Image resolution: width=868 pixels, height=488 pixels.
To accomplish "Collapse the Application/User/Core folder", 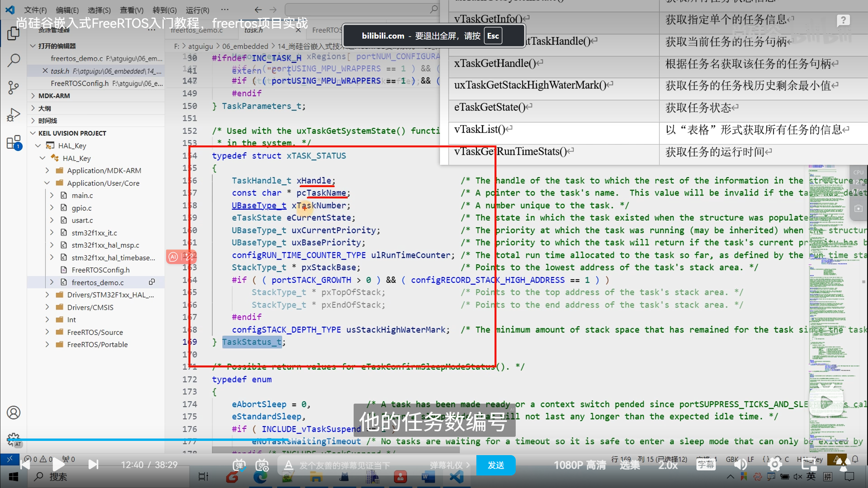I will point(47,183).
